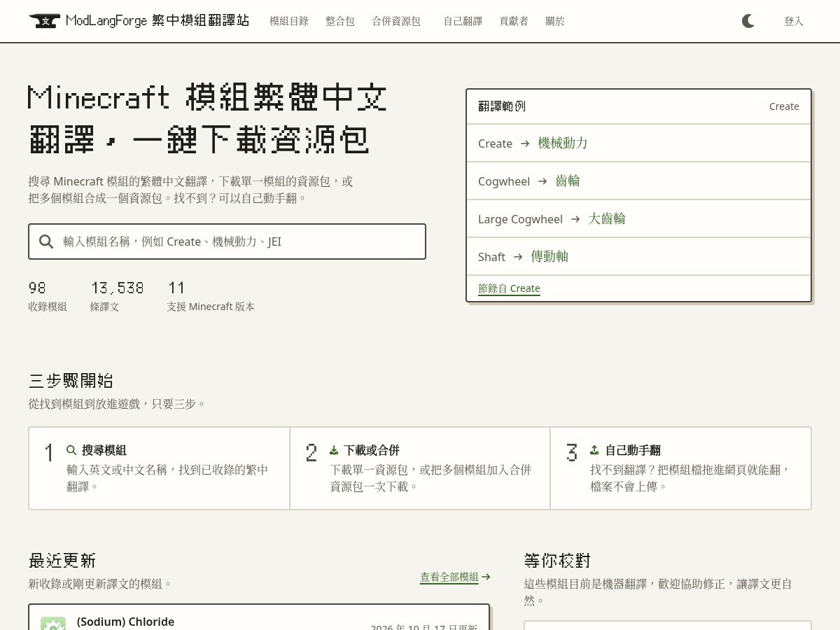Toggle dark mode with the moon icon

tap(748, 21)
